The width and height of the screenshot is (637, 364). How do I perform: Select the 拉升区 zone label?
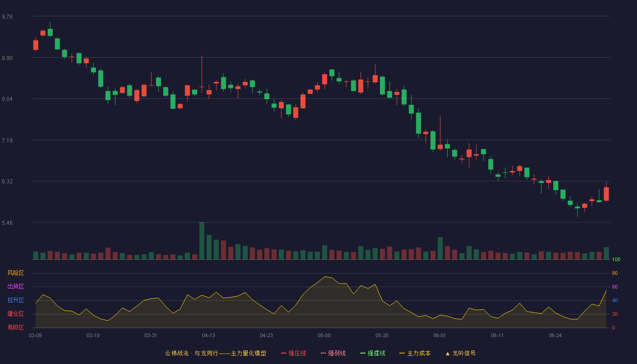point(16,300)
